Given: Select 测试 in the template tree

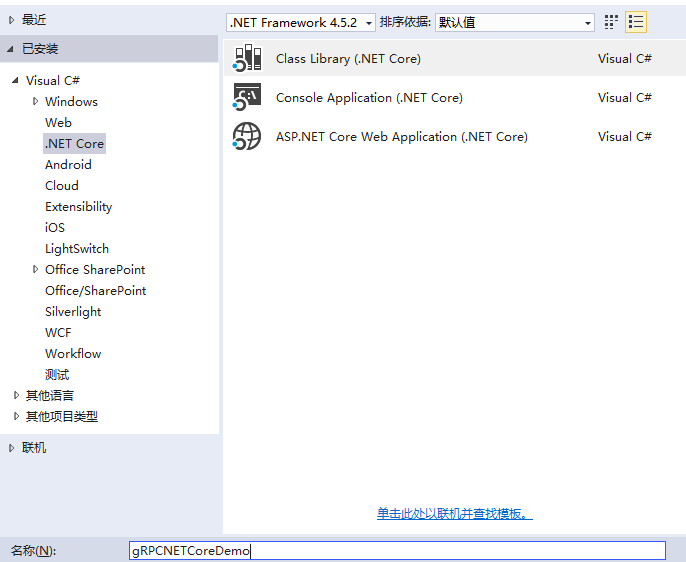Looking at the screenshot, I should coord(57,374).
